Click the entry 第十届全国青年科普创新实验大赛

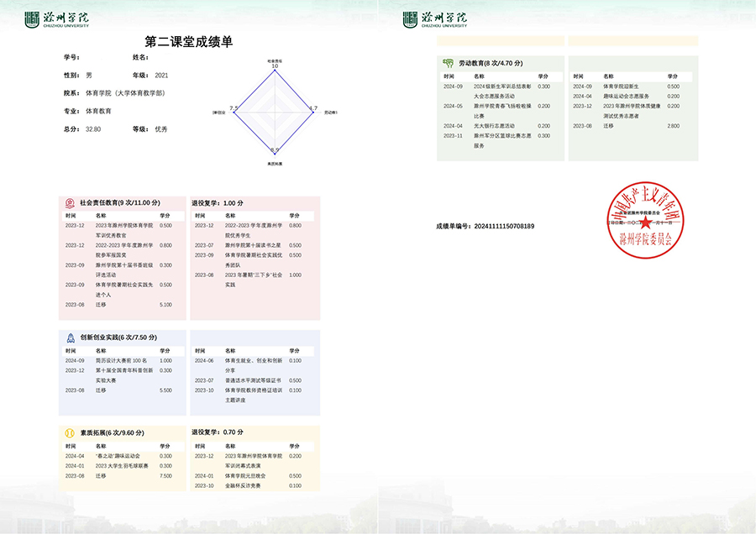tap(124, 375)
